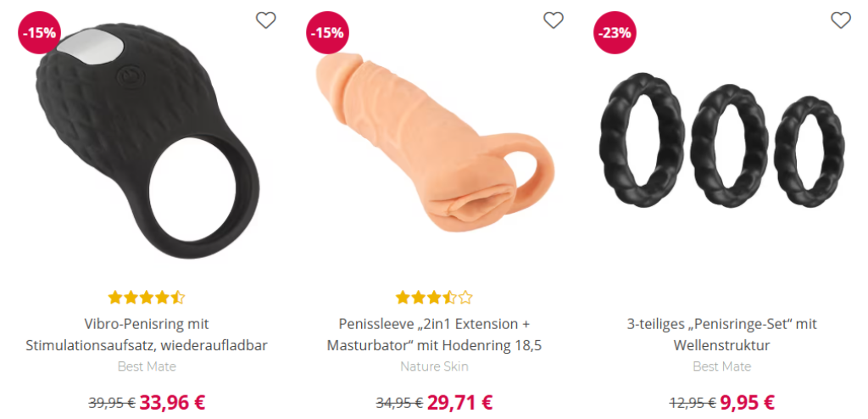
Task: Open the three-and-a-half star rating under the Penissleeve
Action: [434, 298]
